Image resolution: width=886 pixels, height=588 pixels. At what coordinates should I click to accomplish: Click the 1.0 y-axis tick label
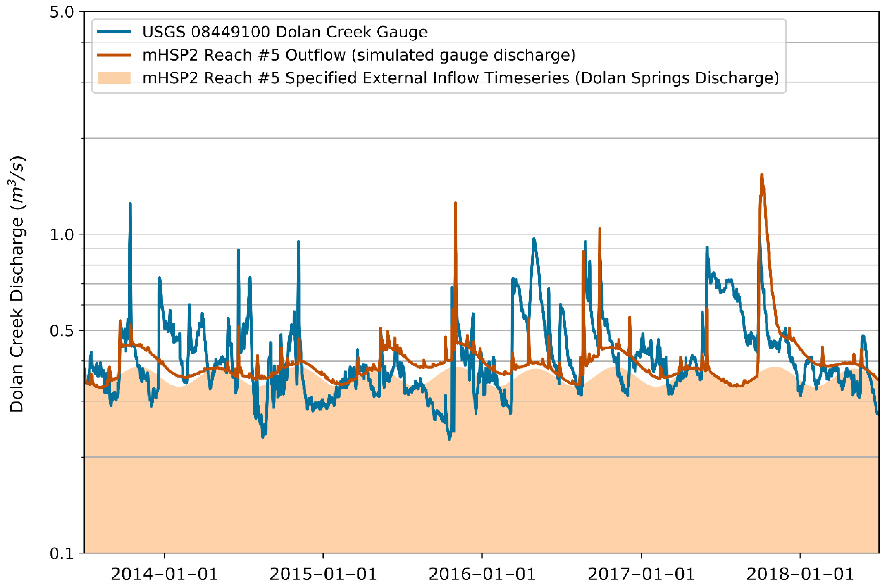point(62,235)
